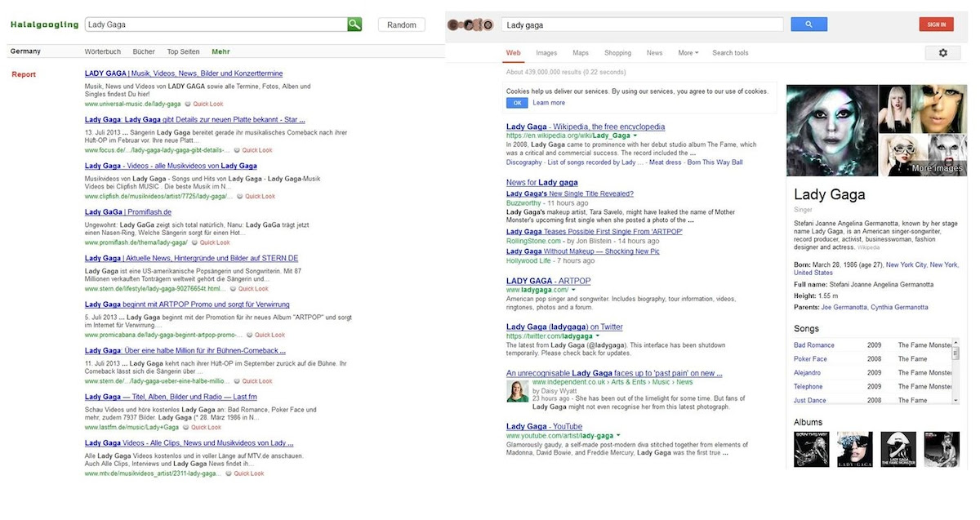Image resolution: width=980 pixels, height=520 pixels.
Task: Click the New York City birthplace link
Action: click(x=906, y=264)
